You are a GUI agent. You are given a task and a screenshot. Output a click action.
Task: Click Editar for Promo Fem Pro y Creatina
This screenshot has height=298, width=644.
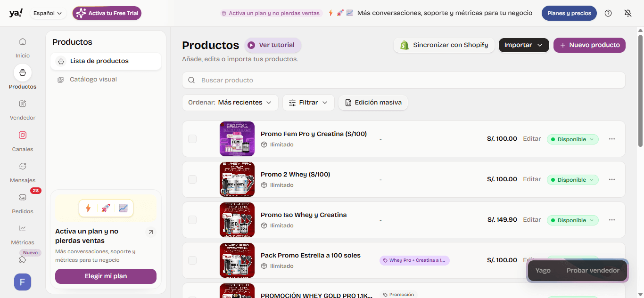(x=532, y=139)
